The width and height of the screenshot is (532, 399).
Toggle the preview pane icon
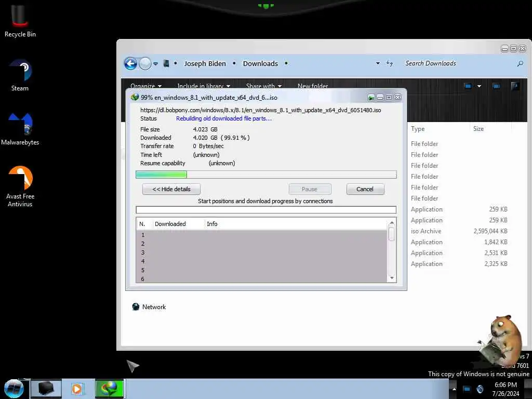click(496, 86)
